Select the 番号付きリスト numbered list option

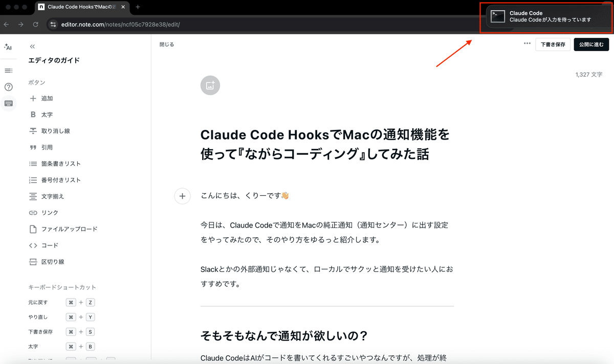tap(33, 179)
